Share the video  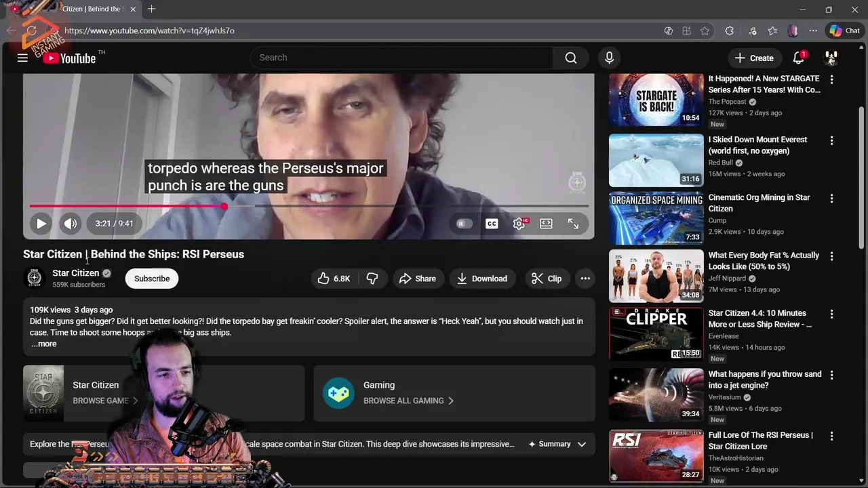(418, 279)
